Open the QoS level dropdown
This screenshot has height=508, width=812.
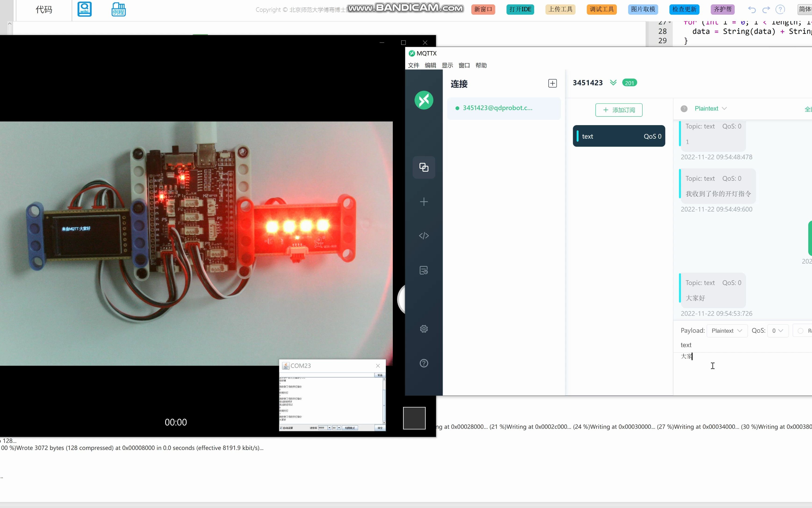point(777,331)
